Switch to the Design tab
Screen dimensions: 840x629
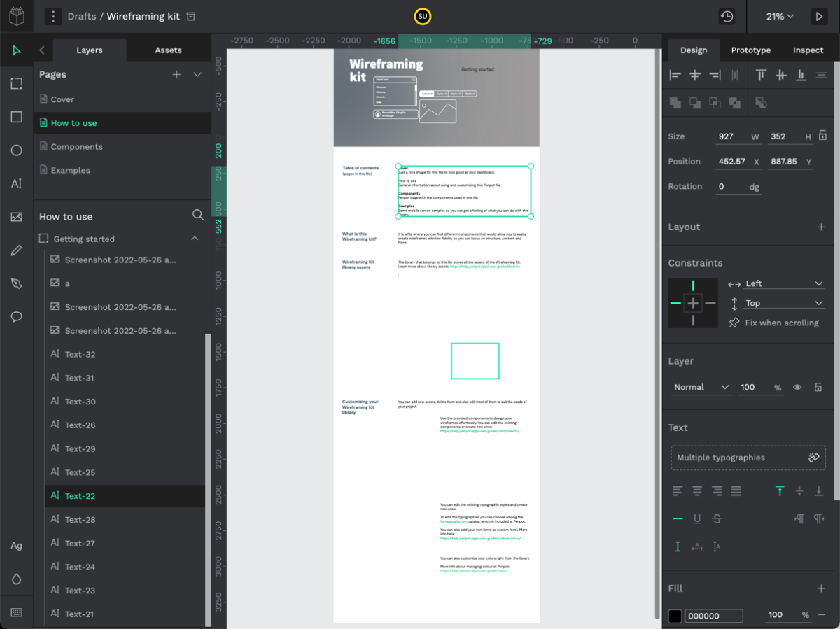(694, 50)
